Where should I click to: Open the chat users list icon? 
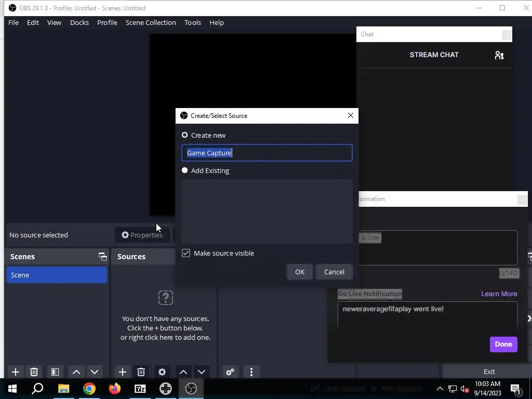pyautogui.click(x=499, y=55)
